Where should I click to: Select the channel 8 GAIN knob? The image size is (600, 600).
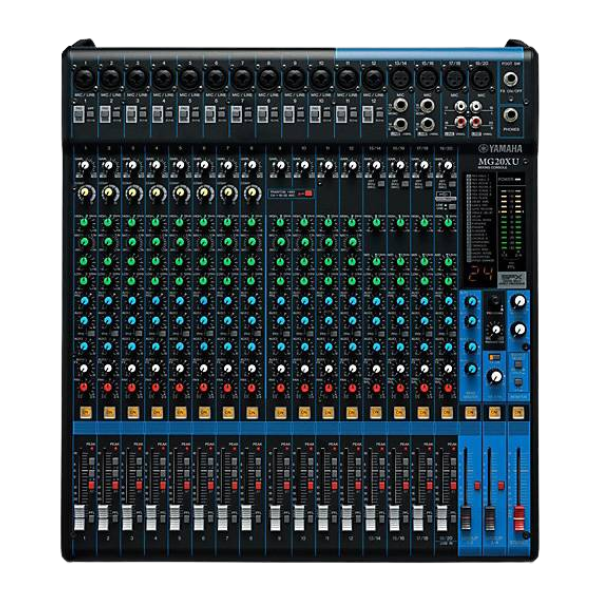coord(251,166)
